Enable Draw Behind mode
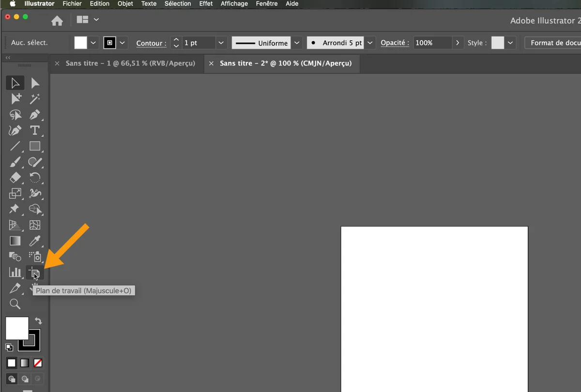Viewport: 581px width, 392px height. pos(24,379)
